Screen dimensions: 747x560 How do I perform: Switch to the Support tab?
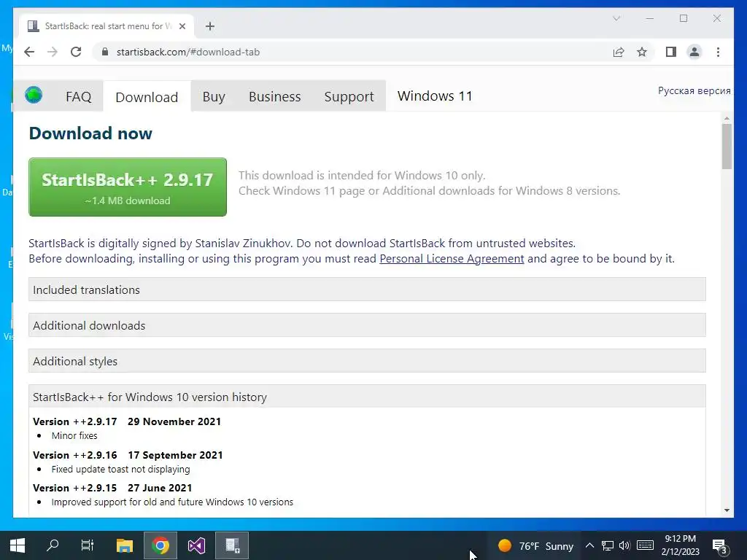click(349, 97)
